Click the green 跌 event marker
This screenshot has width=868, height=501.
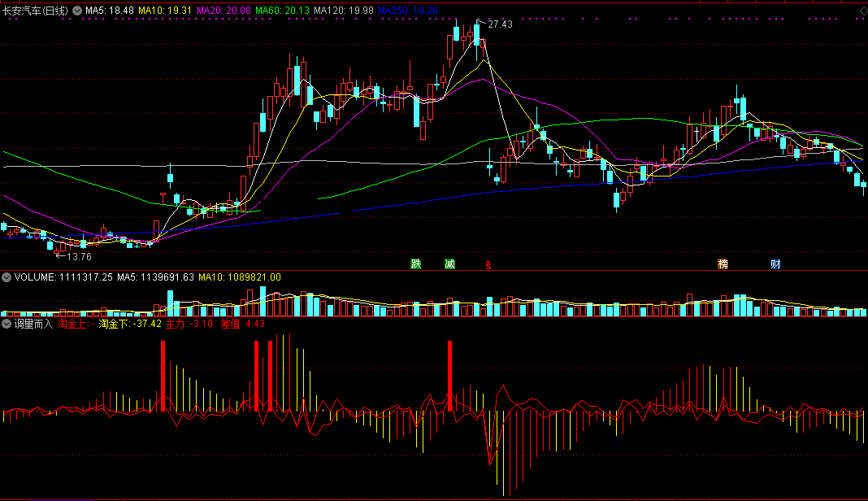[x=416, y=264]
